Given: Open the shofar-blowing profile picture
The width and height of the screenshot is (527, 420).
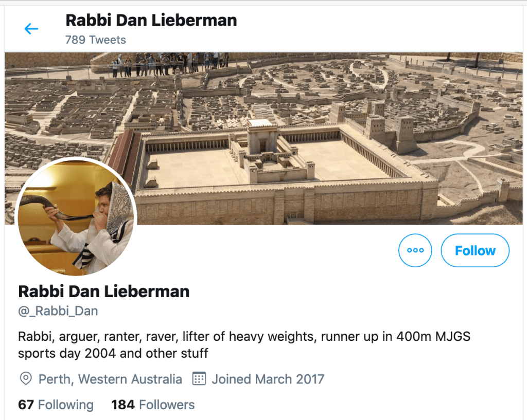Looking at the screenshot, I should pos(76,217).
